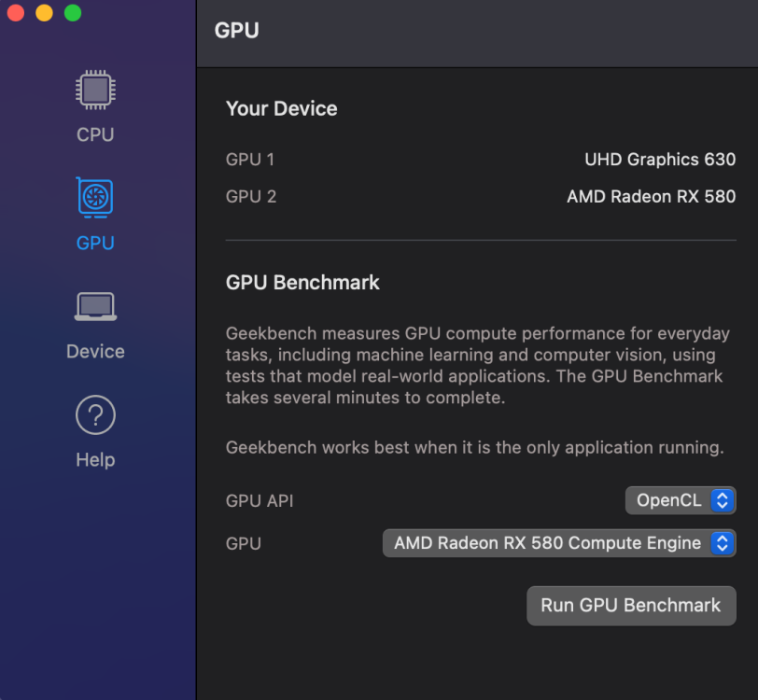Image resolution: width=758 pixels, height=700 pixels.
Task: Click the Help sidebar label
Action: click(95, 460)
